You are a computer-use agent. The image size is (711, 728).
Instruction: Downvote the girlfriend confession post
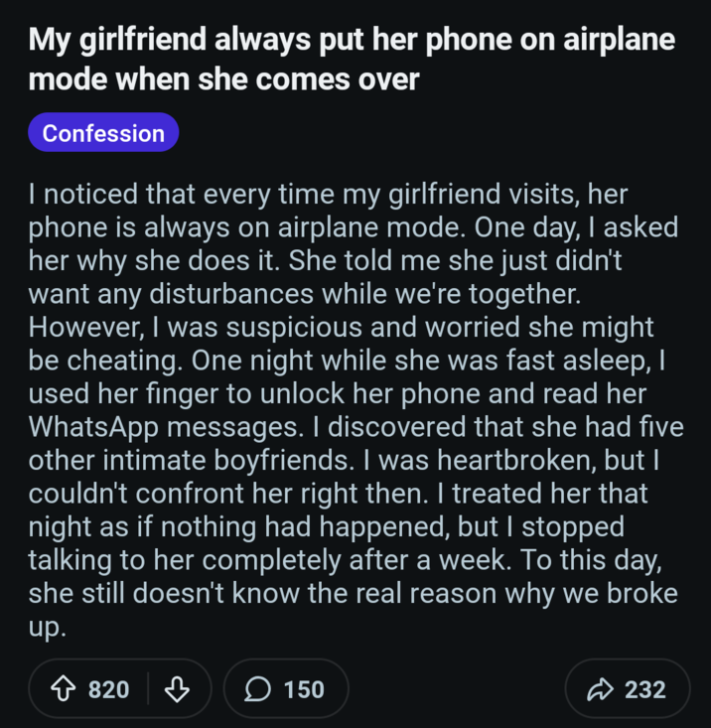[177, 688]
